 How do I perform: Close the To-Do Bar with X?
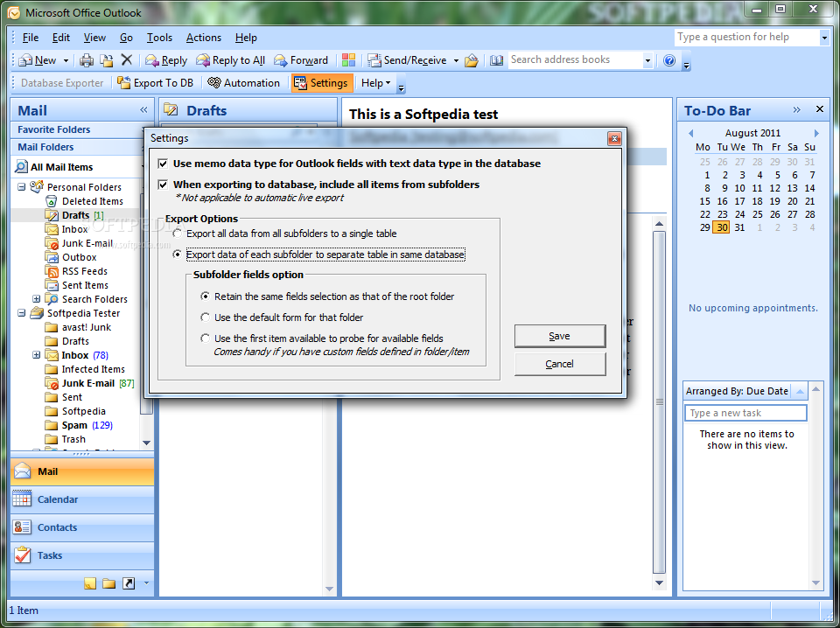point(819,109)
